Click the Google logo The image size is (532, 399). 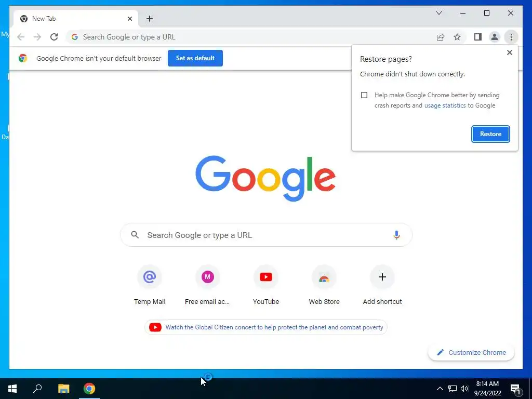pos(265,178)
